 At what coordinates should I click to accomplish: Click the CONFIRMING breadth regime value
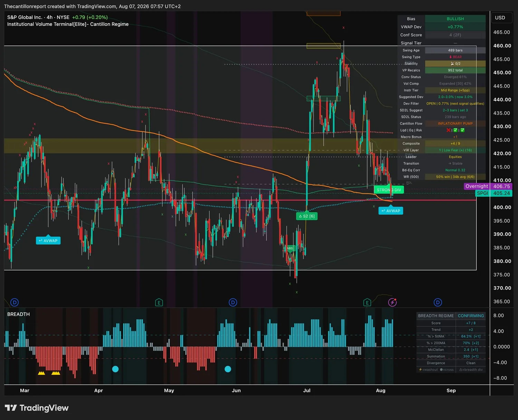[x=471, y=316]
